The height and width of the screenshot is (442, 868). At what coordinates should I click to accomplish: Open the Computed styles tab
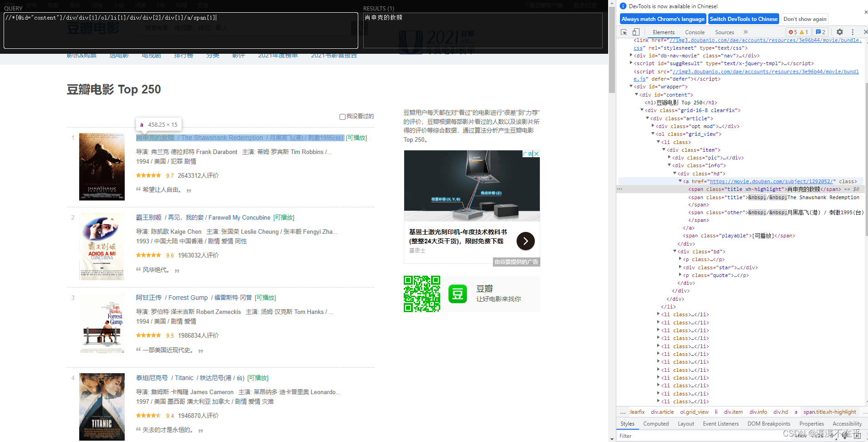click(656, 424)
